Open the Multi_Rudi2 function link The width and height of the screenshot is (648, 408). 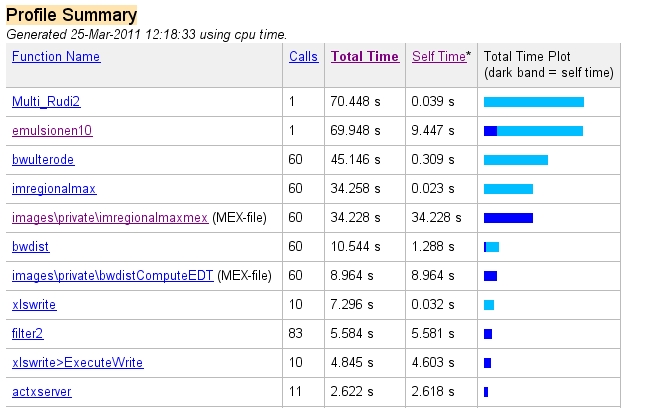[44, 102]
